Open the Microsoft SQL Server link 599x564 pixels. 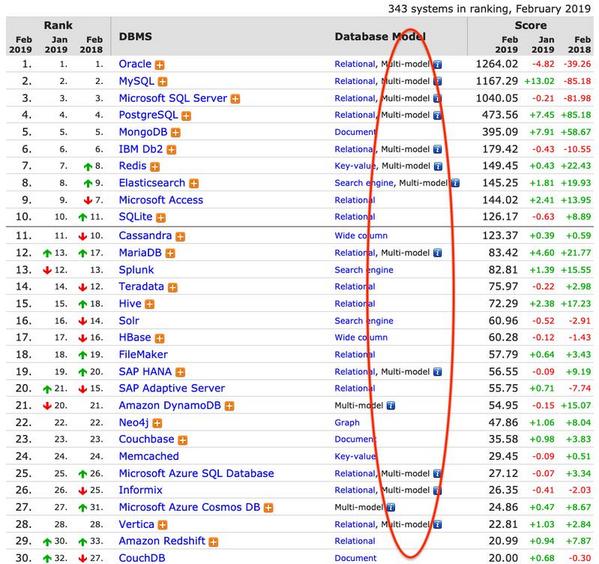173,98
